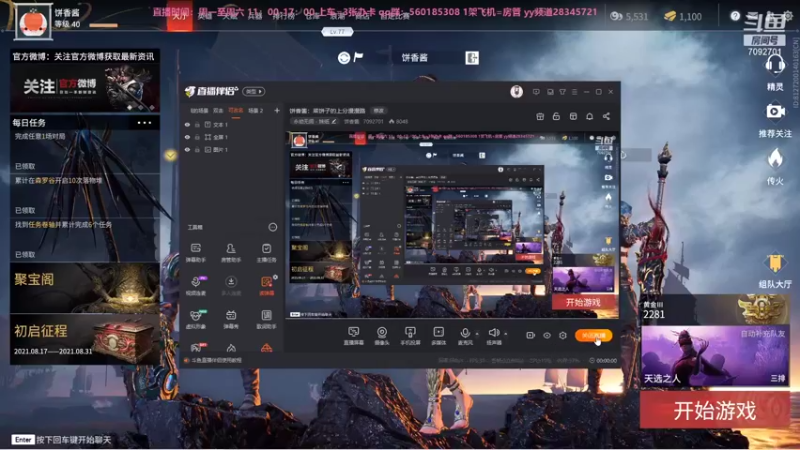Click the share icon in streaming app header
Screen dimensions: 800x450
(x=606, y=116)
